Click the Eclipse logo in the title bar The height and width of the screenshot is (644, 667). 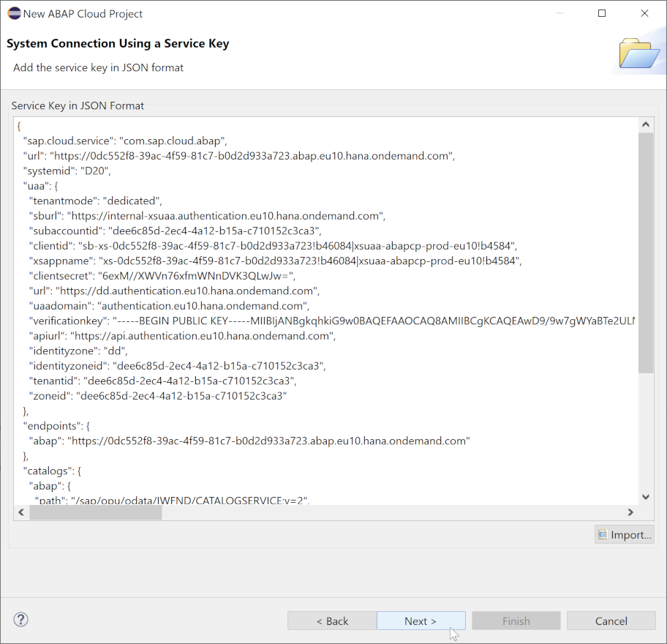pyautogui.click(x=14, y=14)
